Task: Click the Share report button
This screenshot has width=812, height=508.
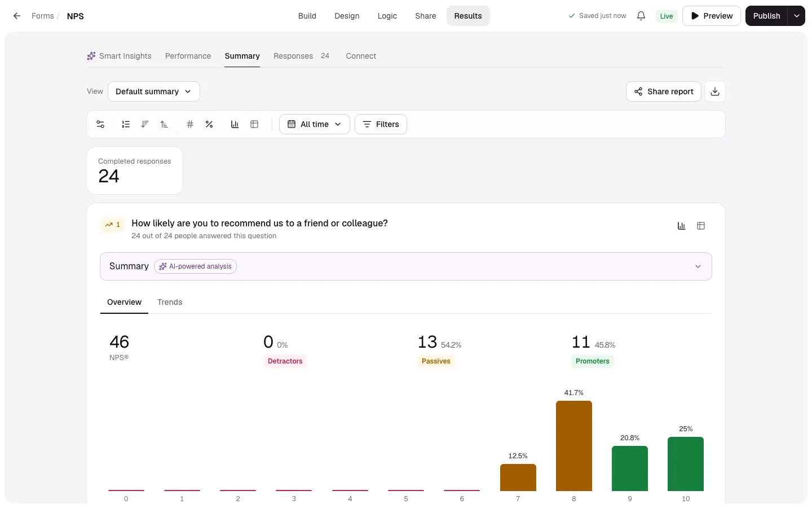Action: click(664, 91)
